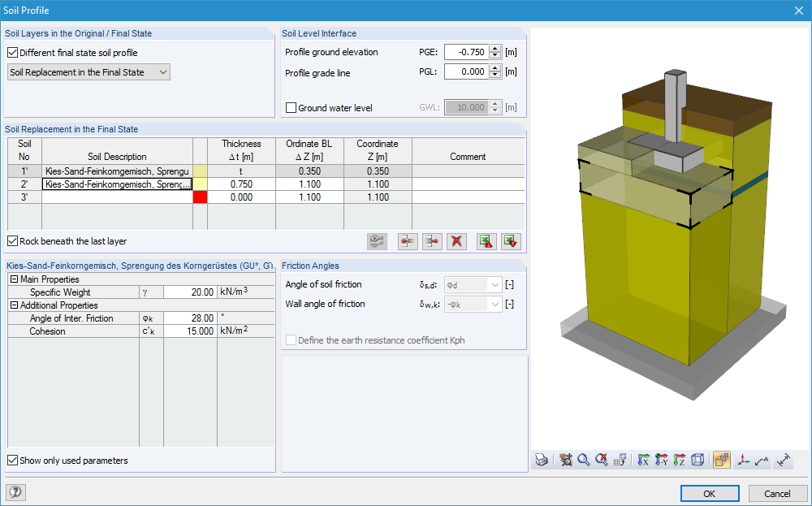Toggle dimension annotation labels icon
The height and width of the screenshot is (506, 812).
point(762,460)
